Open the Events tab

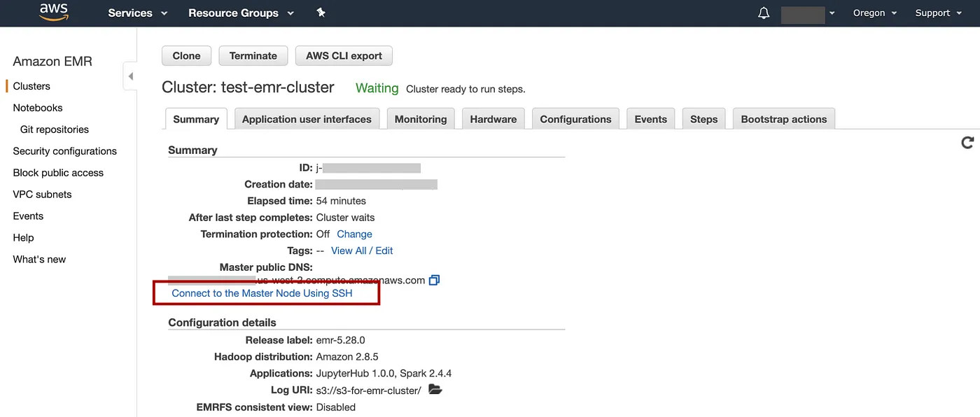click(x=651, y=119)
